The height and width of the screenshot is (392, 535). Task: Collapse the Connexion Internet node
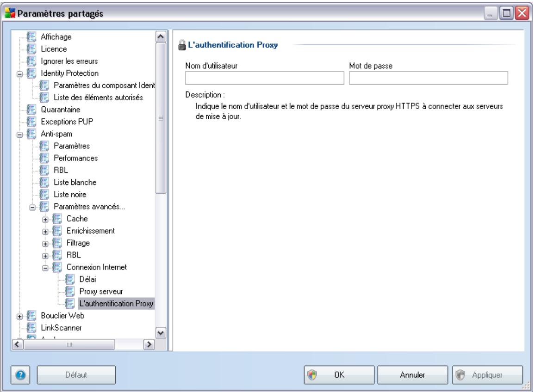(45, 268)
